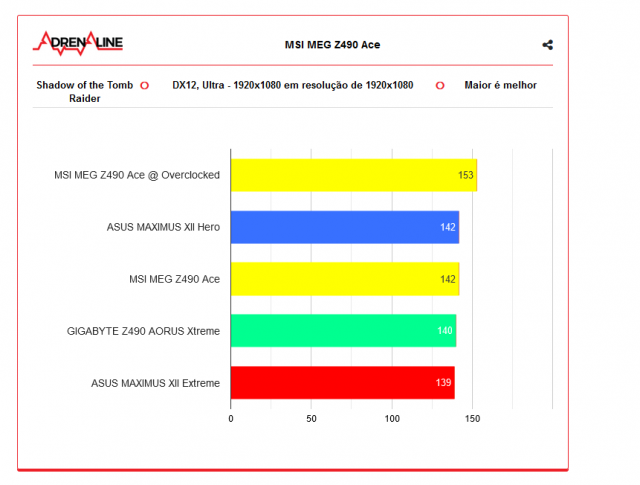640x485 pixels.
Task: Click the MSI MEG Z490 Ace @ Overclocked label
Action: (x=137, y=175)
